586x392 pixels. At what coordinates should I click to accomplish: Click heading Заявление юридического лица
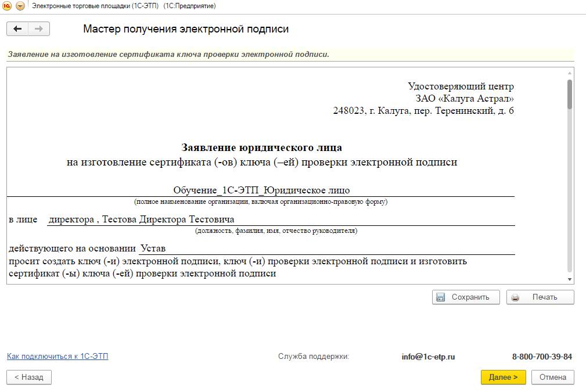(261, 148)
